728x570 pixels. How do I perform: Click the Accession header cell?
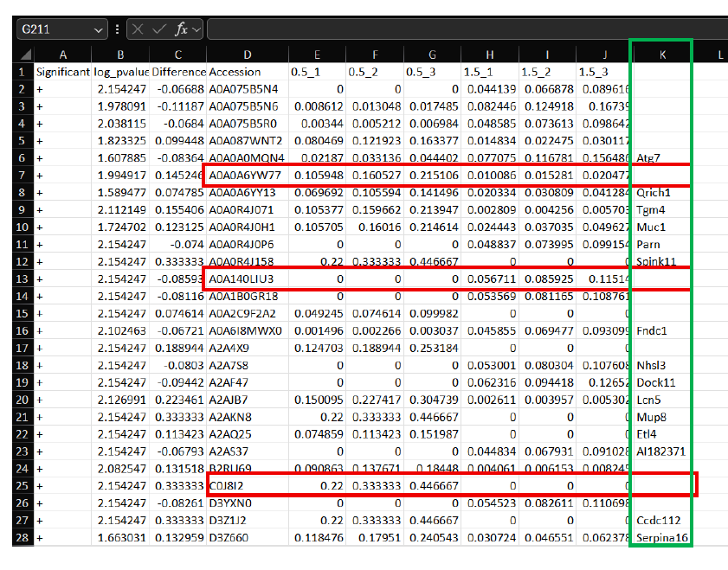point(247,72)
